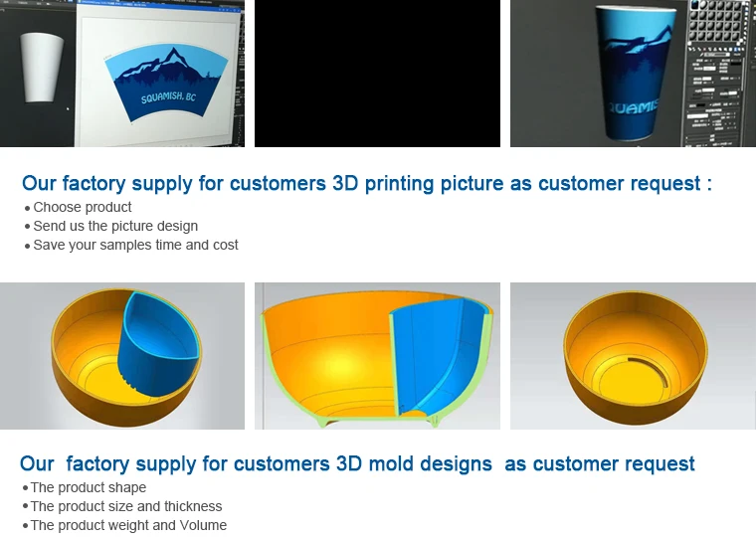Click the material sphere swatch grid

tap(720, 22)
